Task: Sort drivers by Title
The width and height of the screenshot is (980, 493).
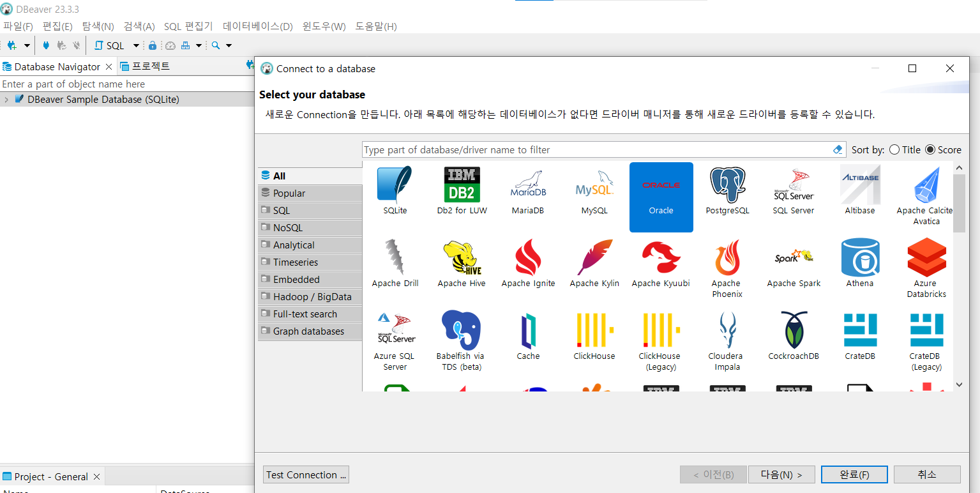Action: click(905, 149)
